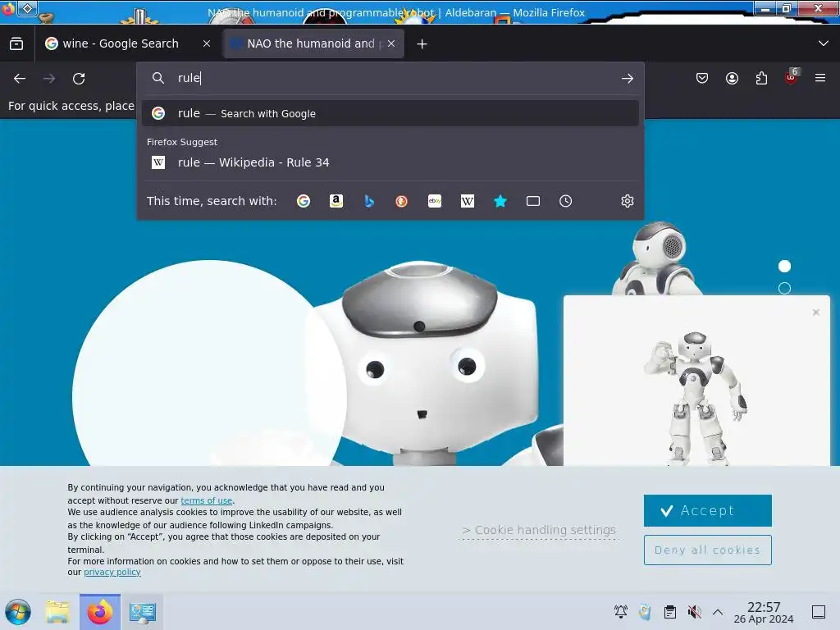Screen dimensions: 840x630
Task: Click the walking NAO robot image
Action: point(696,398)
